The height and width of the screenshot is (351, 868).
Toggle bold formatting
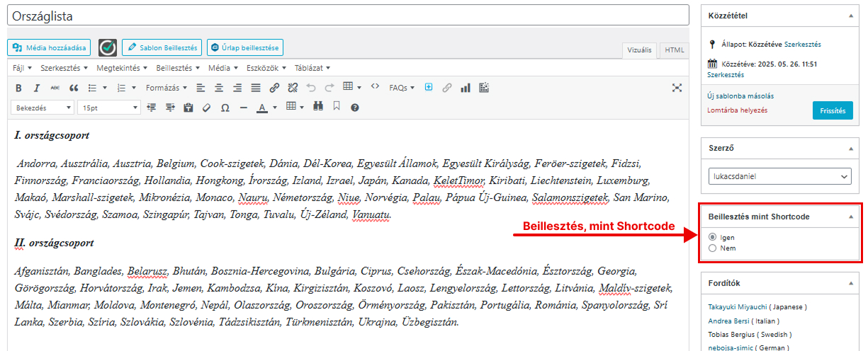[18, 88]
